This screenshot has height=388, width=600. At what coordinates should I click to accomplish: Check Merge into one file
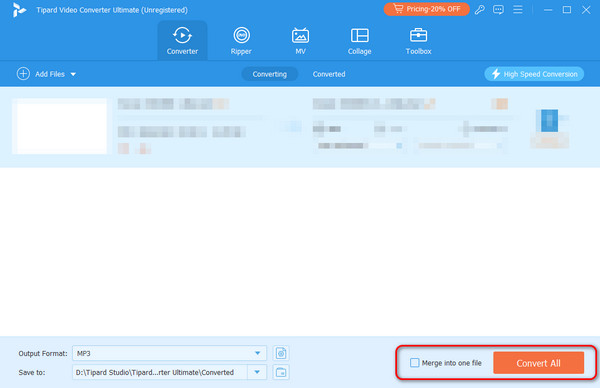click(x=414, y=362)
